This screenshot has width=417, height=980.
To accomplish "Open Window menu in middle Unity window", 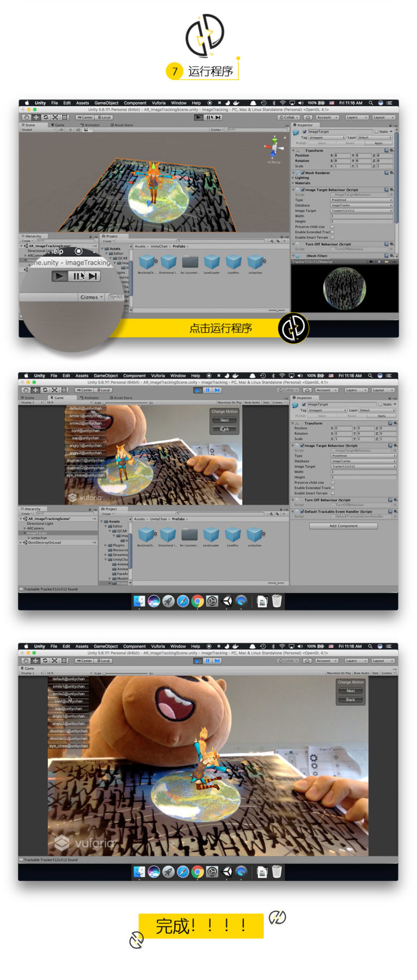I will [x=178, y=376].
